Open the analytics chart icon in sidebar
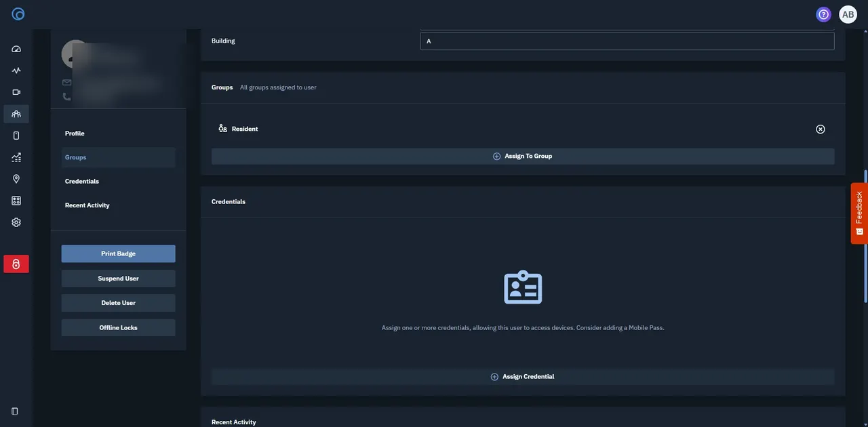 16,157
